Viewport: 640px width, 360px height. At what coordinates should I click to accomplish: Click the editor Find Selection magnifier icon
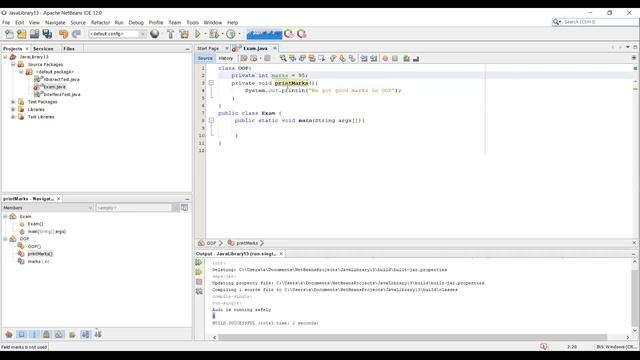[x=283, y=58]
